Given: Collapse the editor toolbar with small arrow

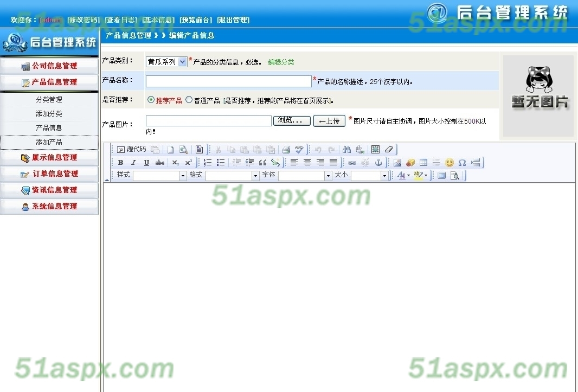Looking at the screenshot, I should (106, 180).
